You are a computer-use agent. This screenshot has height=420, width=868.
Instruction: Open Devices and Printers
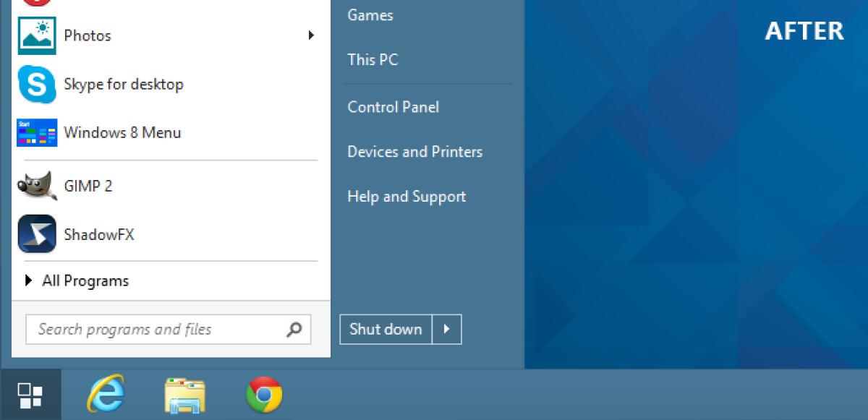pyautogui.click(x=414, y=152)
